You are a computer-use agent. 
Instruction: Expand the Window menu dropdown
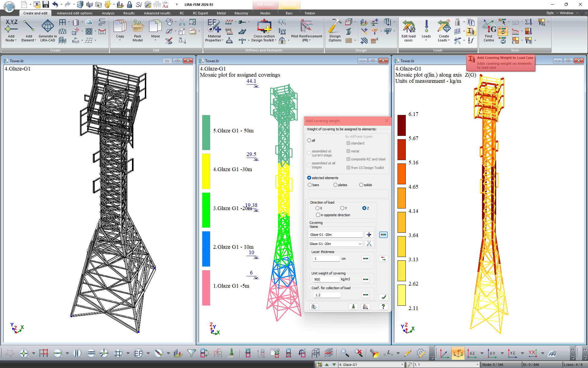point(569,13)
